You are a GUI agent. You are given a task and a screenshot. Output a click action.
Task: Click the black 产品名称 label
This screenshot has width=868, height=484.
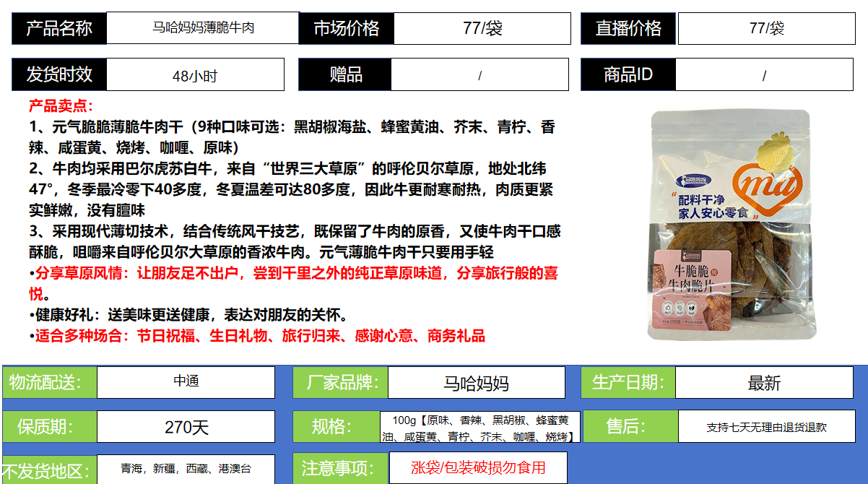click(59, 28)
